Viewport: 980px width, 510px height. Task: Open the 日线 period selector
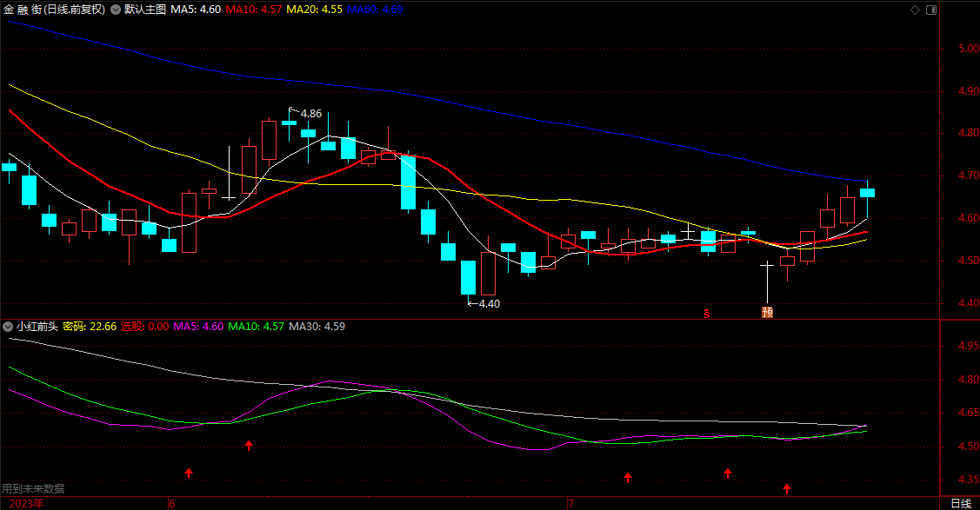pos(961,504)
